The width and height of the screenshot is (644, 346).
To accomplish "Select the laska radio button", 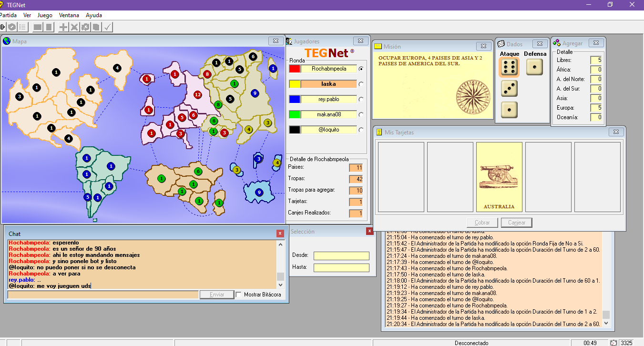I will (361, 84).
